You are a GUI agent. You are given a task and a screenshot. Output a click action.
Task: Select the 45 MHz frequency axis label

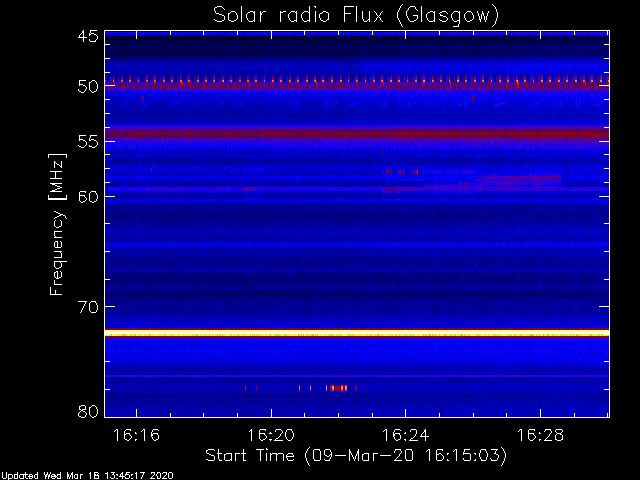[x=88, y=36]
